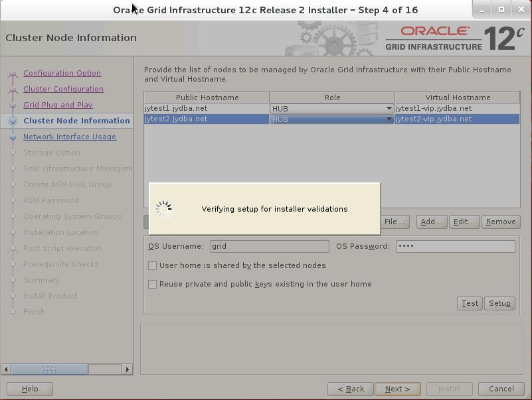Click the Install button
This screenshot has width=532, height=400.
[450, 389]
